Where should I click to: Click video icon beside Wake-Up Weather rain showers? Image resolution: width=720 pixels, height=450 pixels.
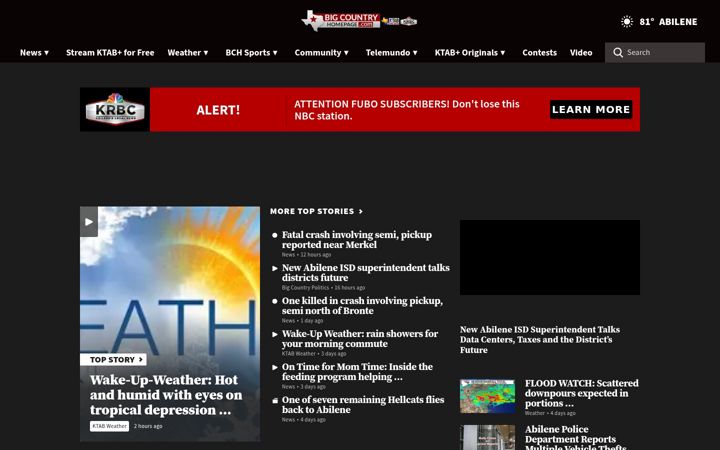point(275,334)
